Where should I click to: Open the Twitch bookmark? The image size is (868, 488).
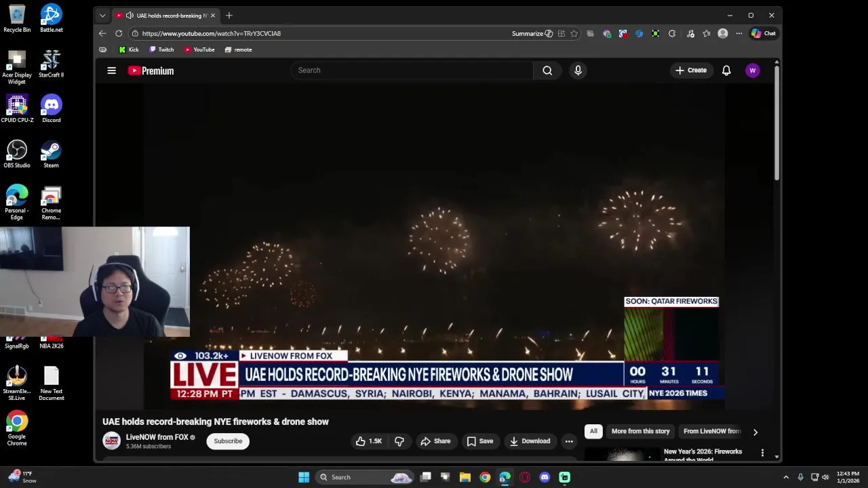click(161, 49)
